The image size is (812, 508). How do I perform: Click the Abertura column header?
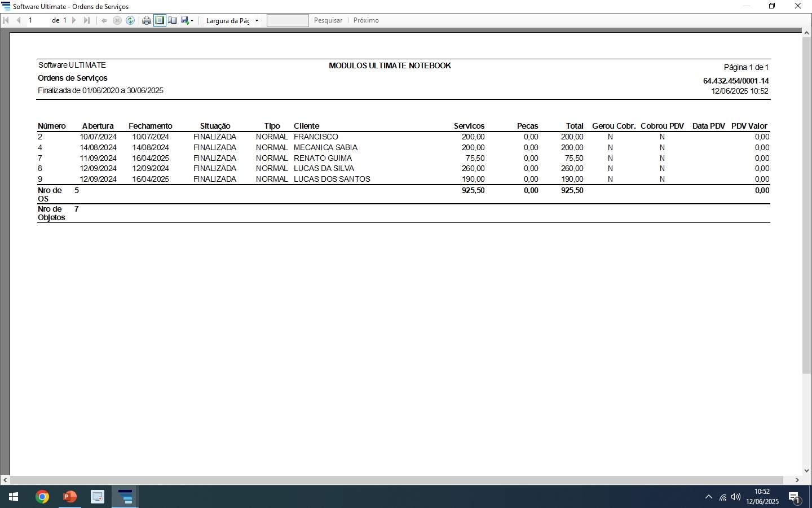(x=98, y=126)
